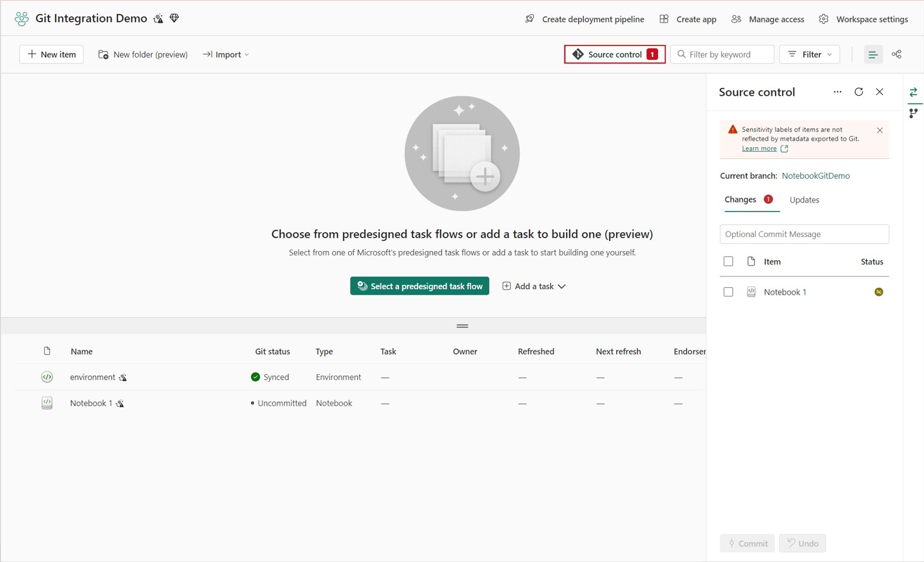Click the file type column header icon

click(x=47, y=351)
